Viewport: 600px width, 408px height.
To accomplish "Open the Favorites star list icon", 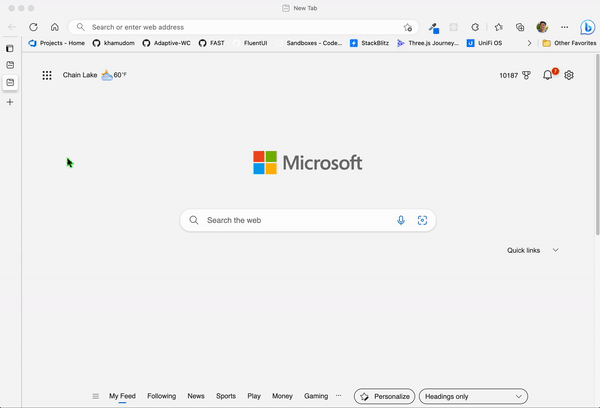I will pos(498,27).
